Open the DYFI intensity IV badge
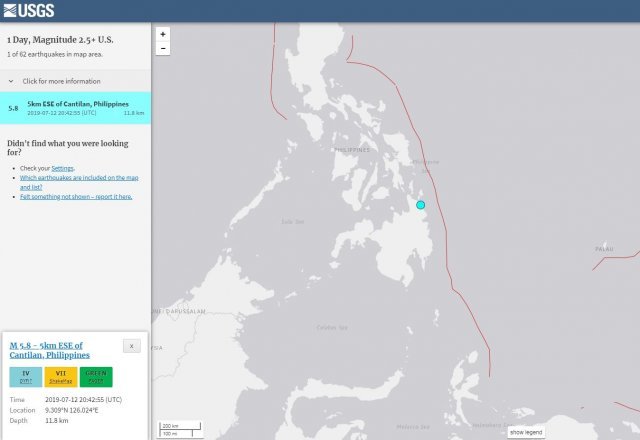 tap(26, 376)
